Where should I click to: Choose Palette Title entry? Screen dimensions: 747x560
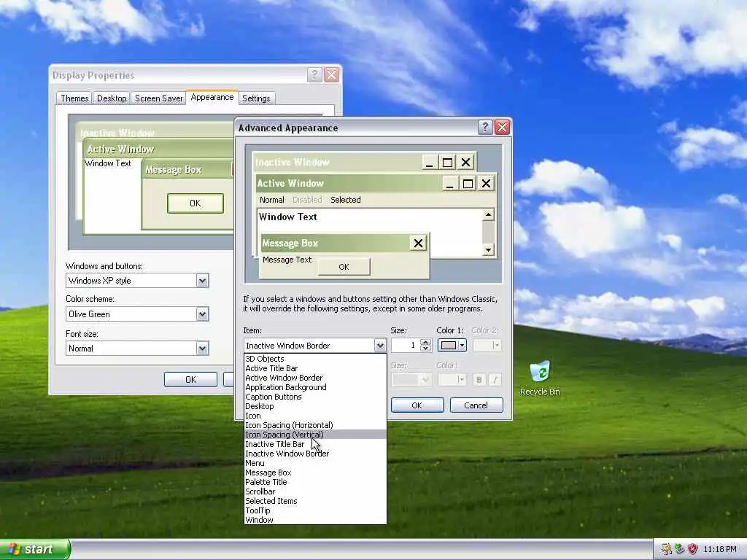[315, 482]
